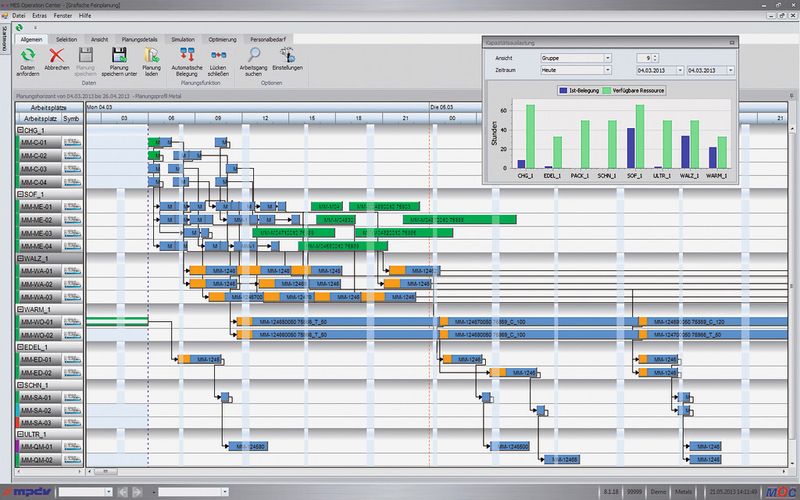Screen dimensions: 800x500
Task: Click the symbol icon for MM-WA-01
Action: 72,271
